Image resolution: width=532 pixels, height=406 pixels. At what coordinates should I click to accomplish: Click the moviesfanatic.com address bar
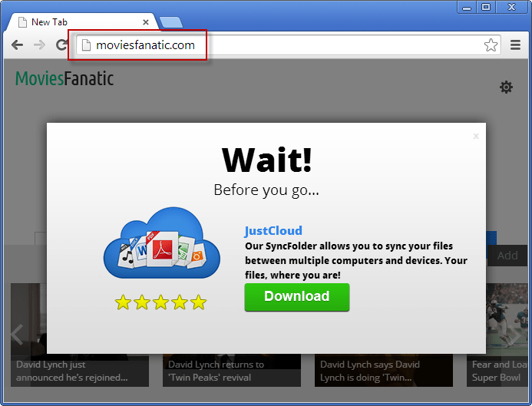tap(289, 45)
